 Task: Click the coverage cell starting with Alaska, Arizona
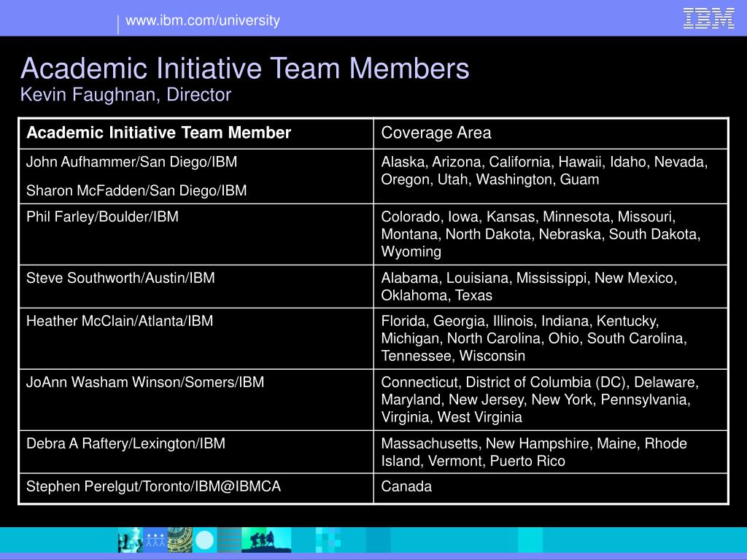(551, 176)
